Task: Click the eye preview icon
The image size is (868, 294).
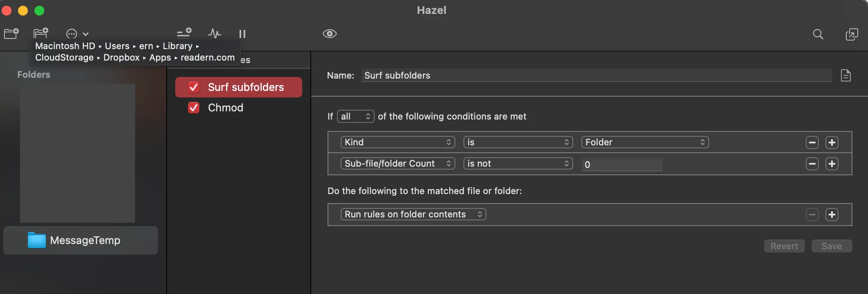Action: tap(330, 34)
